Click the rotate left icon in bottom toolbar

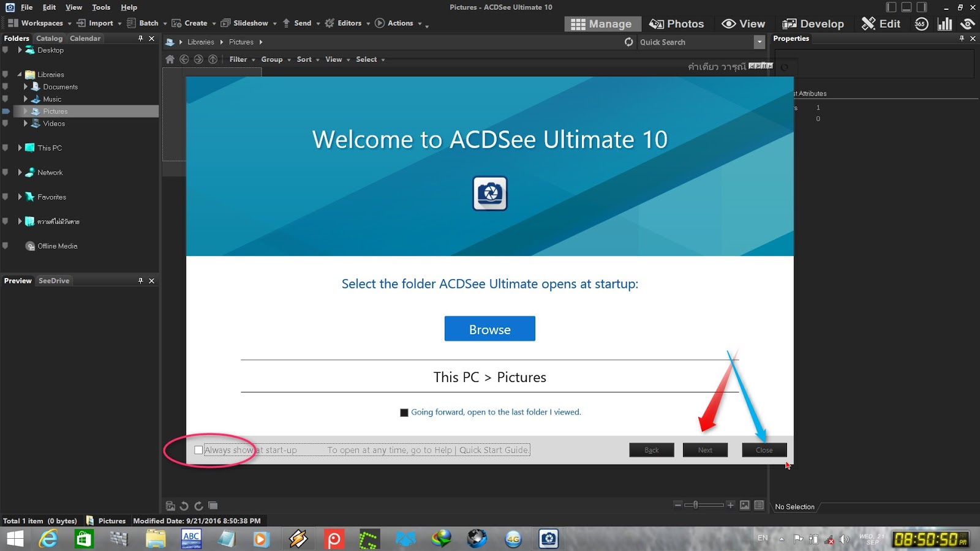(x=184, y=506)
